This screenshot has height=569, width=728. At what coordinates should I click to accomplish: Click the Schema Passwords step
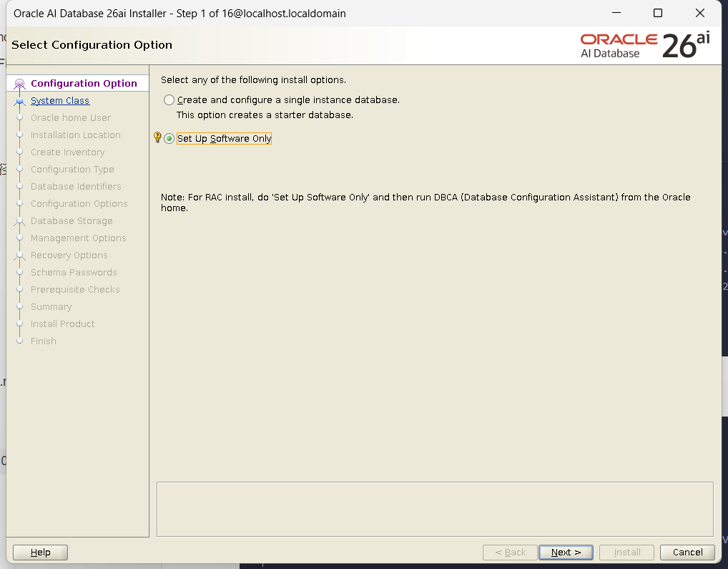[74, 272]
